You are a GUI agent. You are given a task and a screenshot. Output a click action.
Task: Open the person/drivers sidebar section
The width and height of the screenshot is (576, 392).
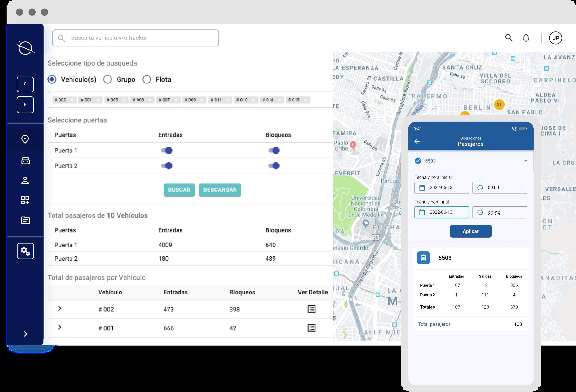pyautogui.click(x=25, y=180)
